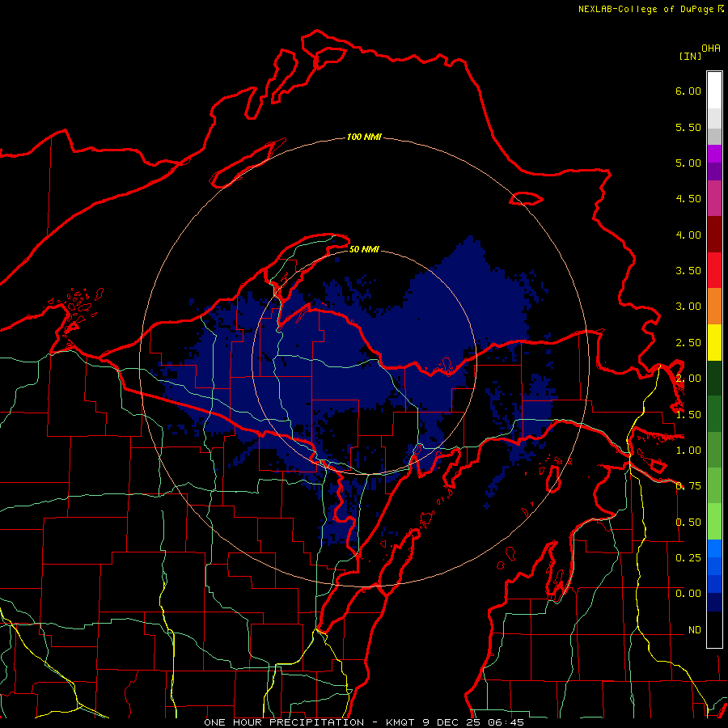
Task: Click the [IN] units label
Action: [690, 56]
